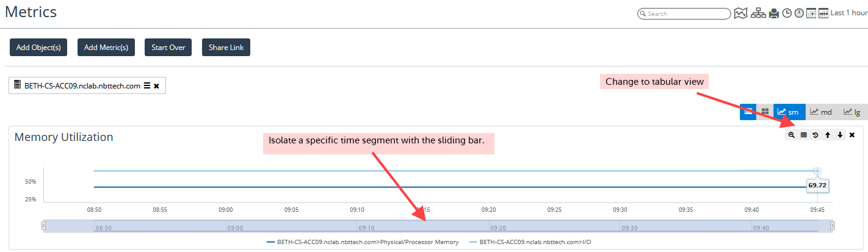Click the left handle of the time slider
This screenshot has height=252, width=868.
click(43, 226)
